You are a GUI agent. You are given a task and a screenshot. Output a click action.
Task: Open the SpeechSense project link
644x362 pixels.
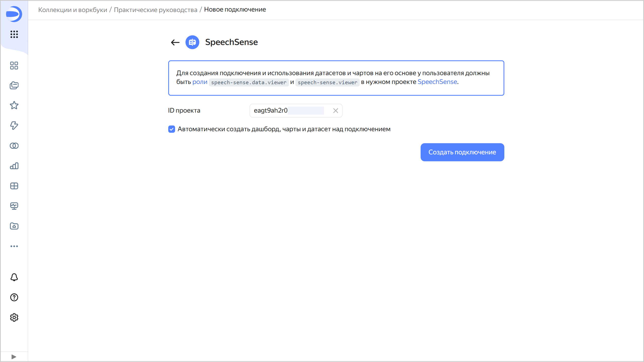point(437,82)
